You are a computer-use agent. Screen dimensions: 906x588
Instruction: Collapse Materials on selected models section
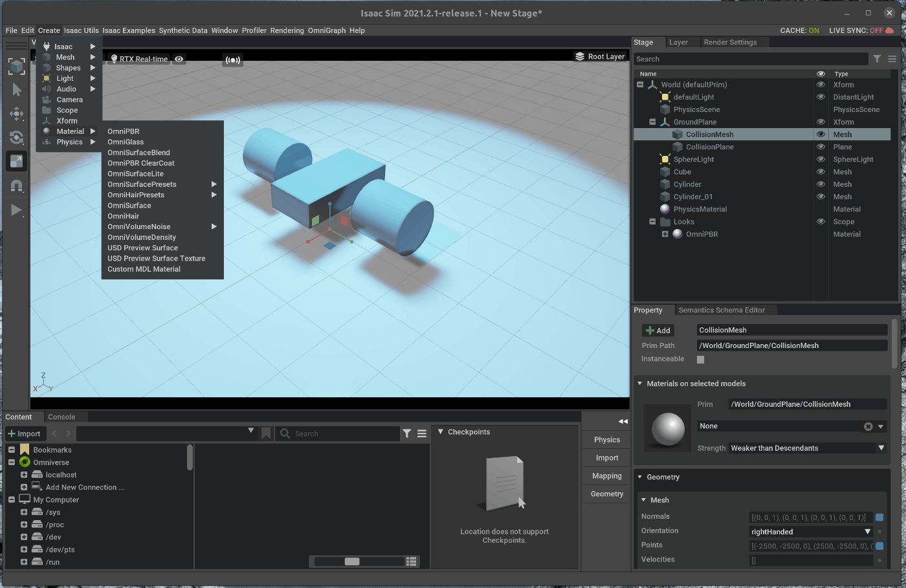(x=640, y=384)
